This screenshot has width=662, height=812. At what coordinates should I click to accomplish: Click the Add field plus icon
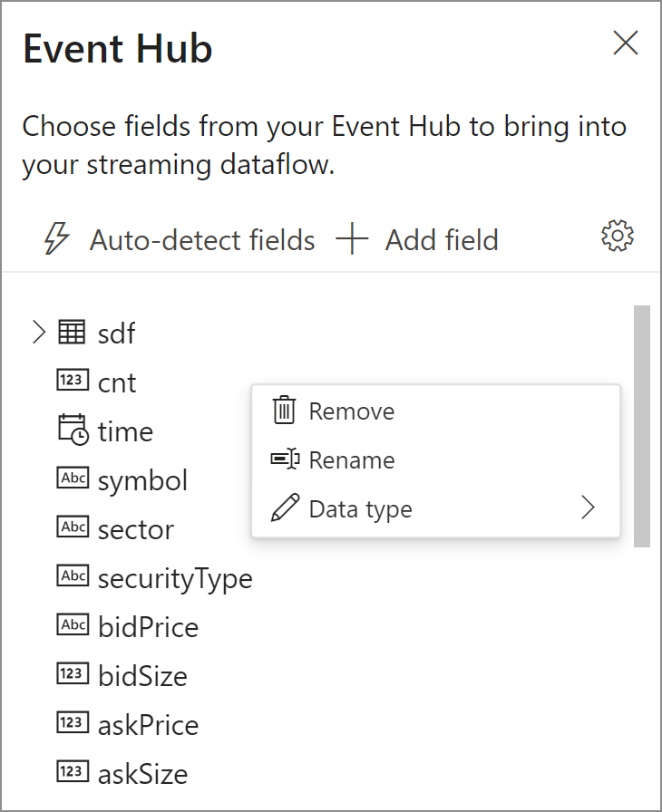click(x=353, y=239)
